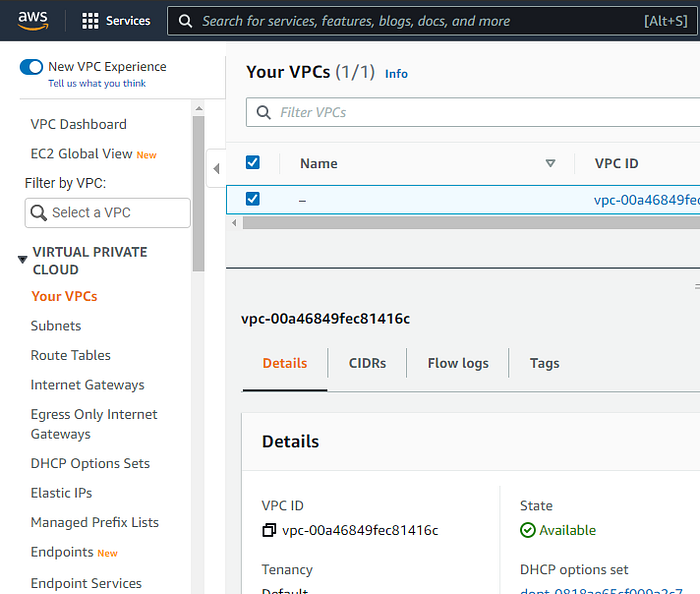Collapse the Virtual Private Cloud section
The width and height of the screenshot is (700, 594).
(x=22, y=259)
